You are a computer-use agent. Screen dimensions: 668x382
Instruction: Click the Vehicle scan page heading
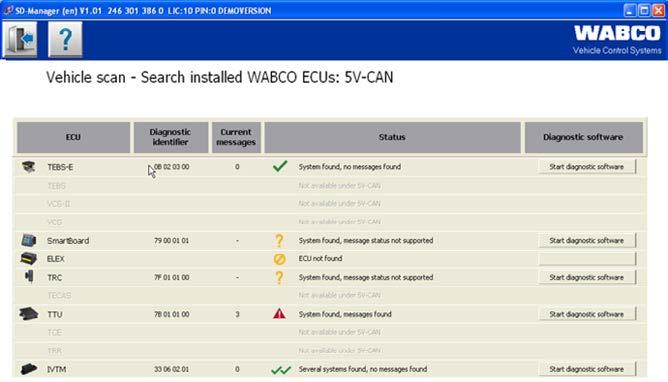click(219, 77)
